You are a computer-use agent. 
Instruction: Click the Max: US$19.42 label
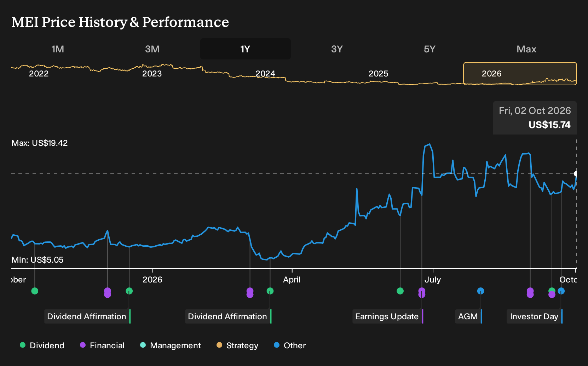coord(40,143)
